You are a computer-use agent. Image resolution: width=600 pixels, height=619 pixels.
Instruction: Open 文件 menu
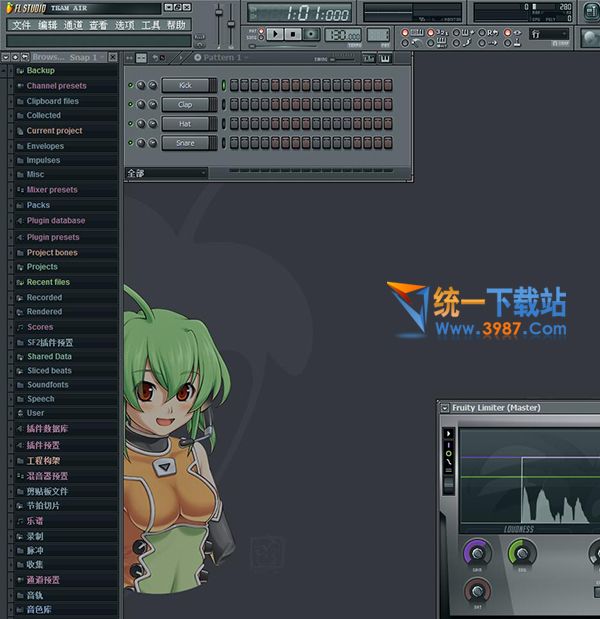click(x=21, y=25)
